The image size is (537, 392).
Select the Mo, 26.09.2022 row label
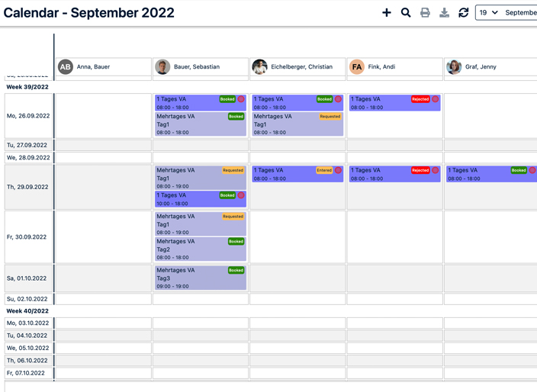click(27, 117)
